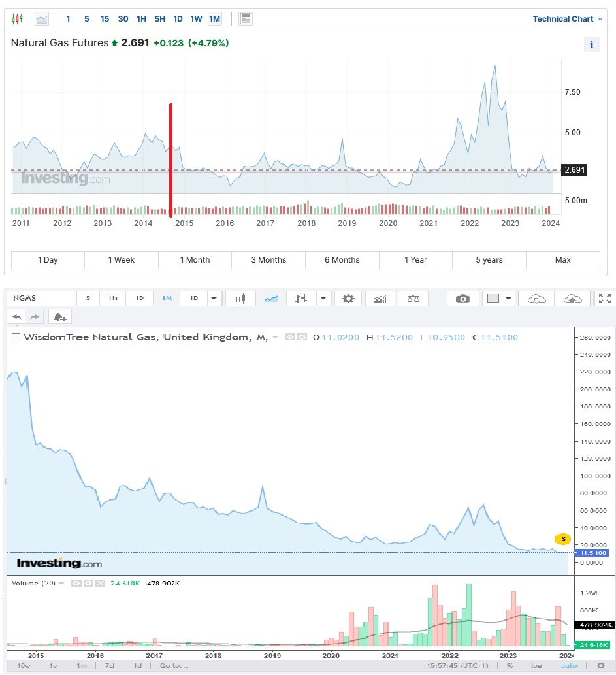Collapse the WisdomTree Natural Gas legend

coord(16,337)
